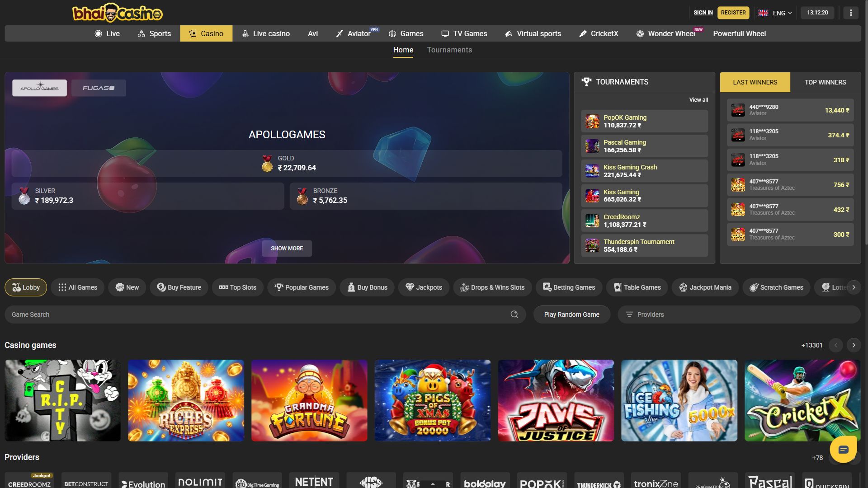Viewport: 868px width, 488px height.
Task: Switch to the Top Winners tab
Action: tap(825, 82)
